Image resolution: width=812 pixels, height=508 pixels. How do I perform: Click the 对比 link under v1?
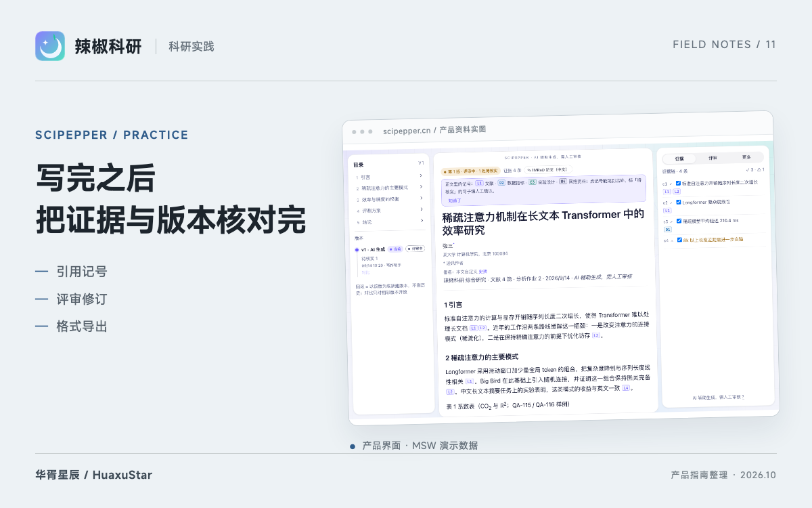point(365,272)
